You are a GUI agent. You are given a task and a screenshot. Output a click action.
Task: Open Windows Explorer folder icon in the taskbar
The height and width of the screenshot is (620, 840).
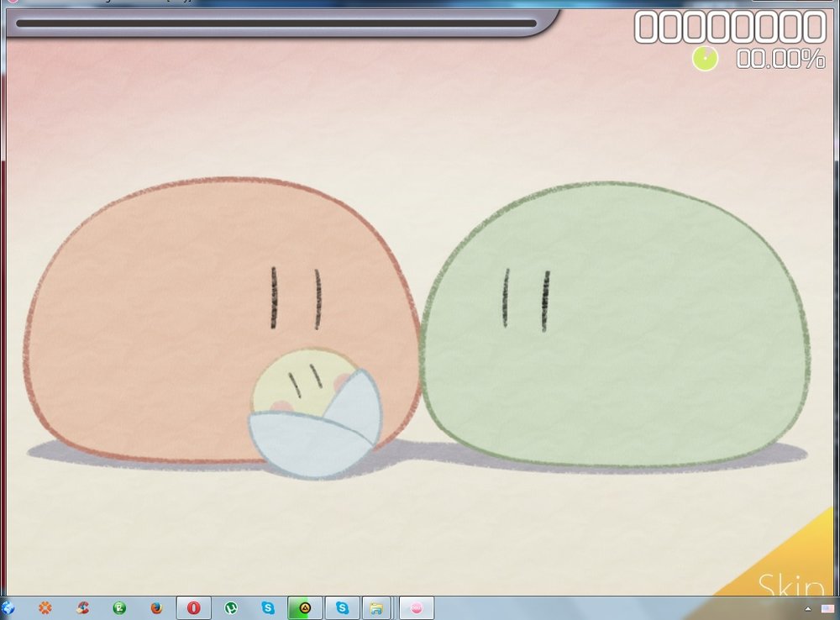[377, 607]
